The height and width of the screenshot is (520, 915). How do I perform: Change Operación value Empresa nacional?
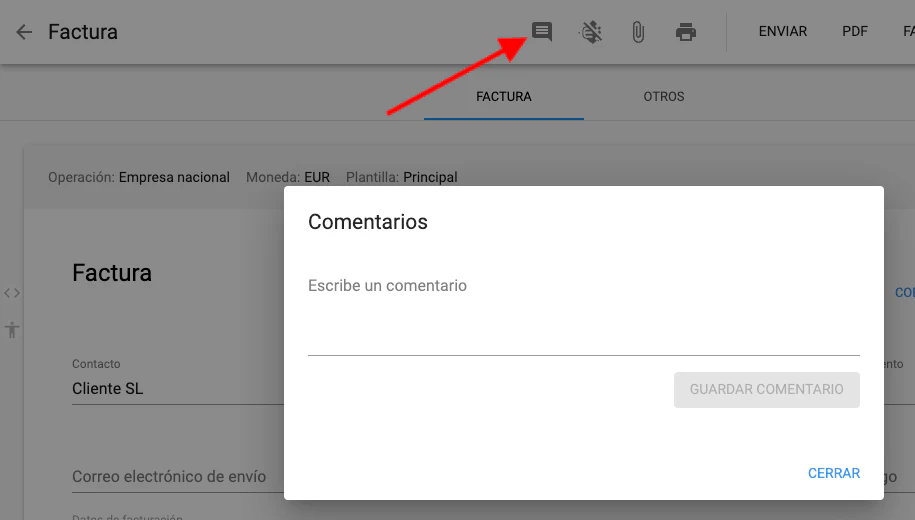point(174,177)
